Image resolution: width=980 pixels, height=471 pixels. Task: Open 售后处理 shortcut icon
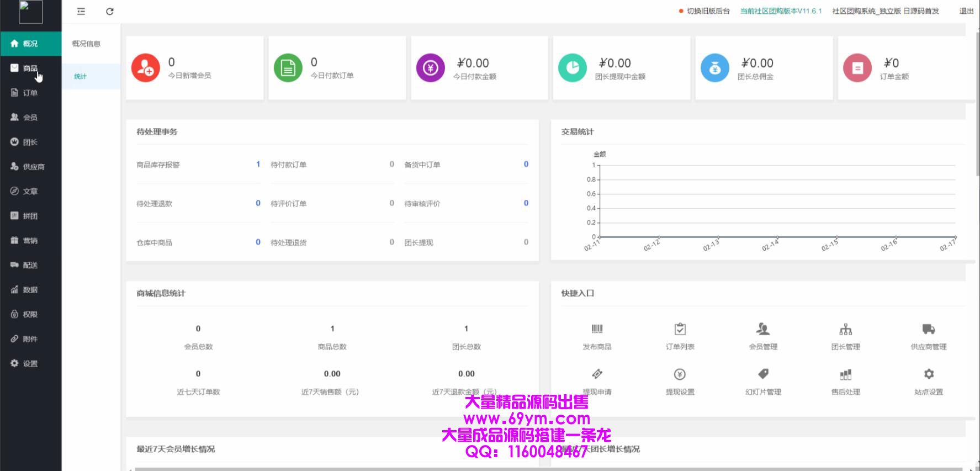845,375
